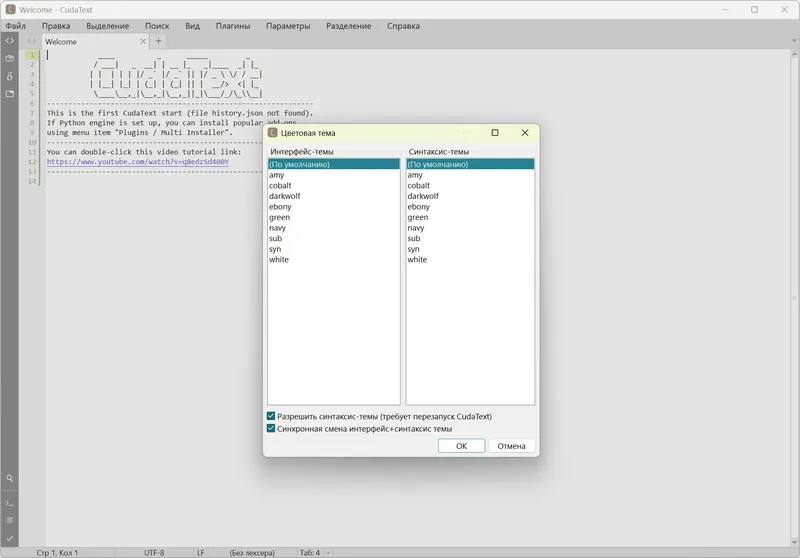
Task: Select ebony in the Интерфейс-темы list
Action: [x=334, y=207]
